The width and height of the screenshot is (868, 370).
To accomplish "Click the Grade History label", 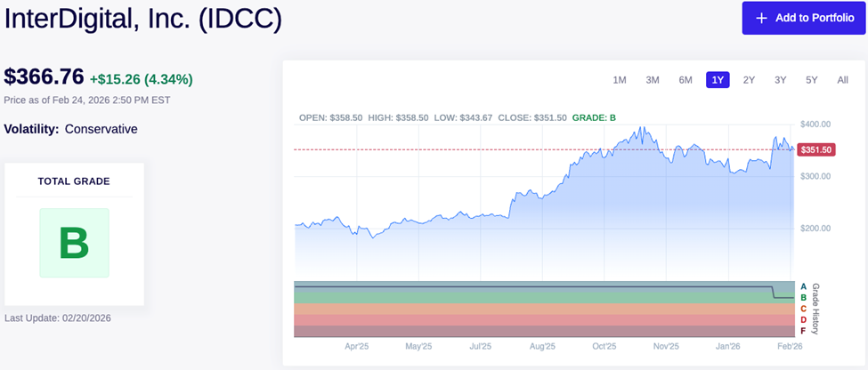I will click(x=815, y=308).
